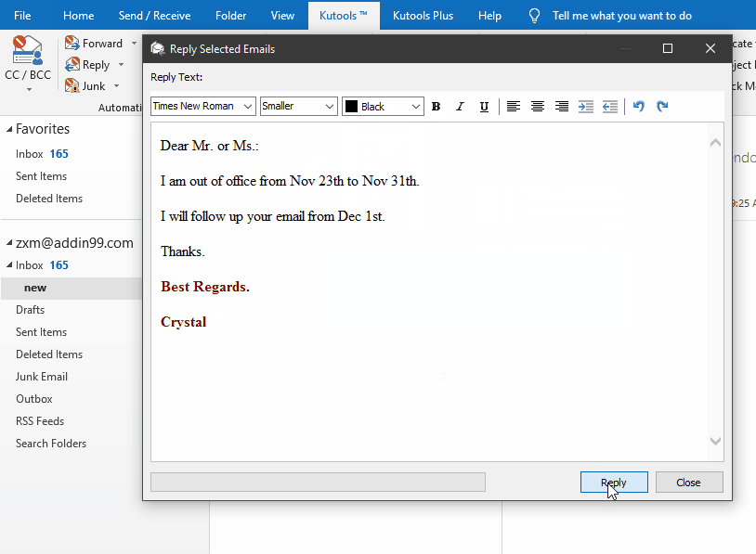Center align the reply text
The image size is (756, 554).
[538, 106]
